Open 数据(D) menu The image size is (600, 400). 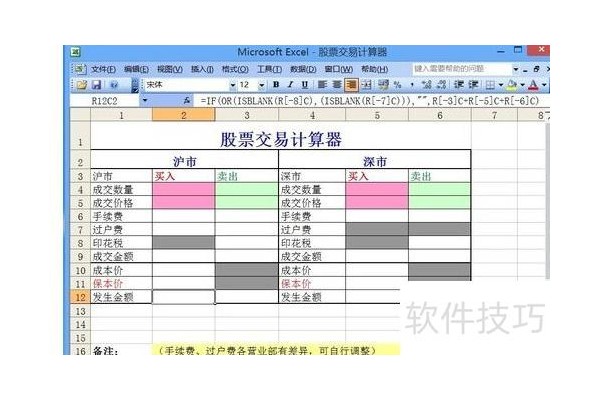pos(303,69)
